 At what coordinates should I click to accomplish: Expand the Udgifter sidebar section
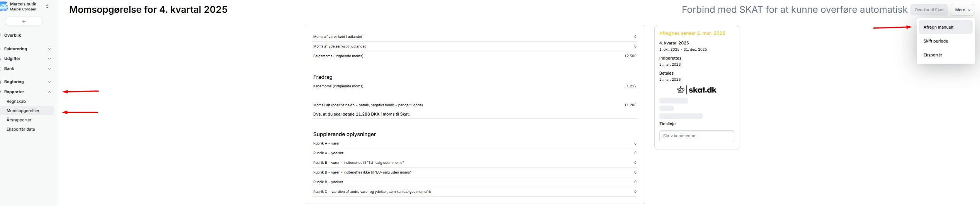click(49, 59)
